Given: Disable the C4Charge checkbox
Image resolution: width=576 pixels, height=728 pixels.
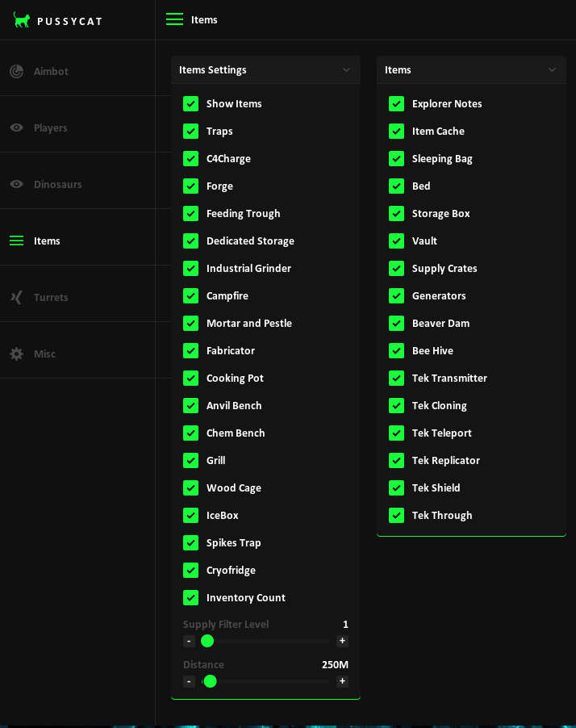Looking at the screenshot, I should click(191, 158).
